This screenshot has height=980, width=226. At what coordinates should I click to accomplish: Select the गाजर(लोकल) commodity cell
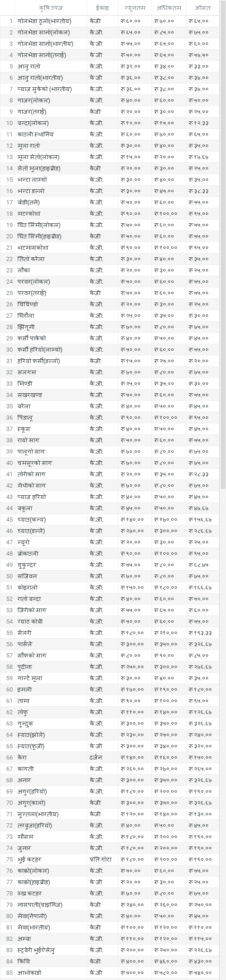coord(51,100)
